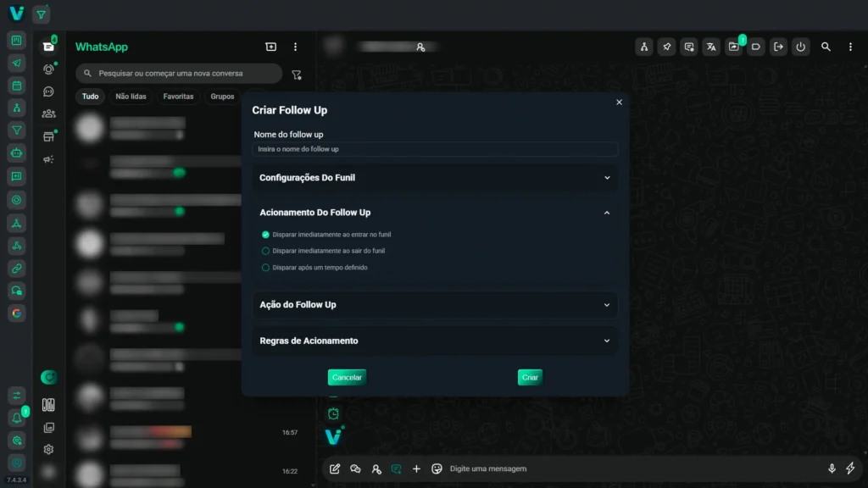868x488 pixels.
Task: Click the pin icon in chat header
Action: [x=666, y=47]
